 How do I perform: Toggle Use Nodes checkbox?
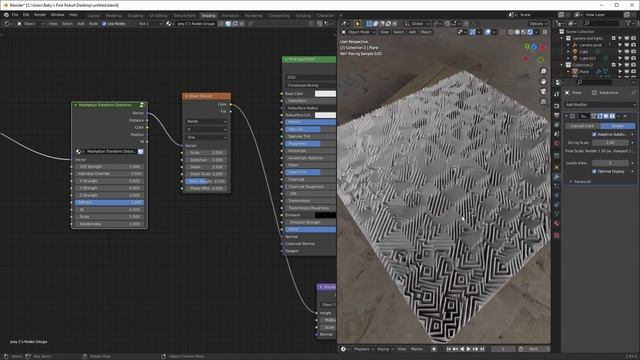pyautogui.click(x=104, y=24)
